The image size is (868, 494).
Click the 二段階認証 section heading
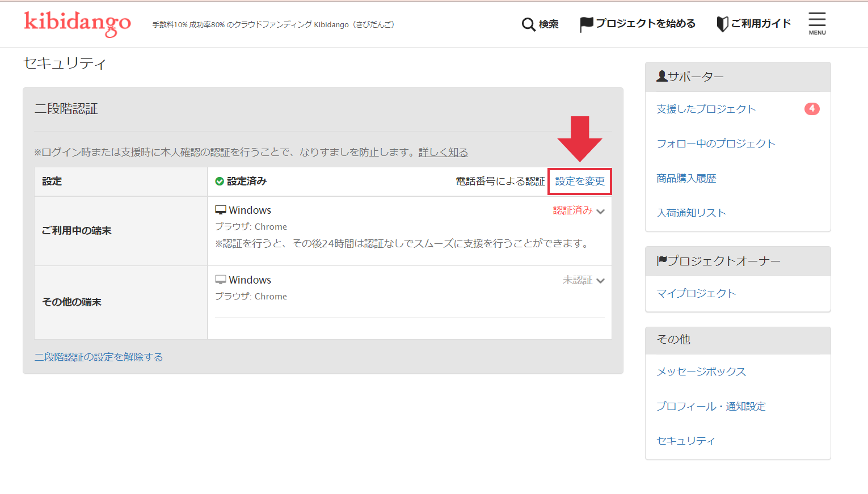point(66,109)
